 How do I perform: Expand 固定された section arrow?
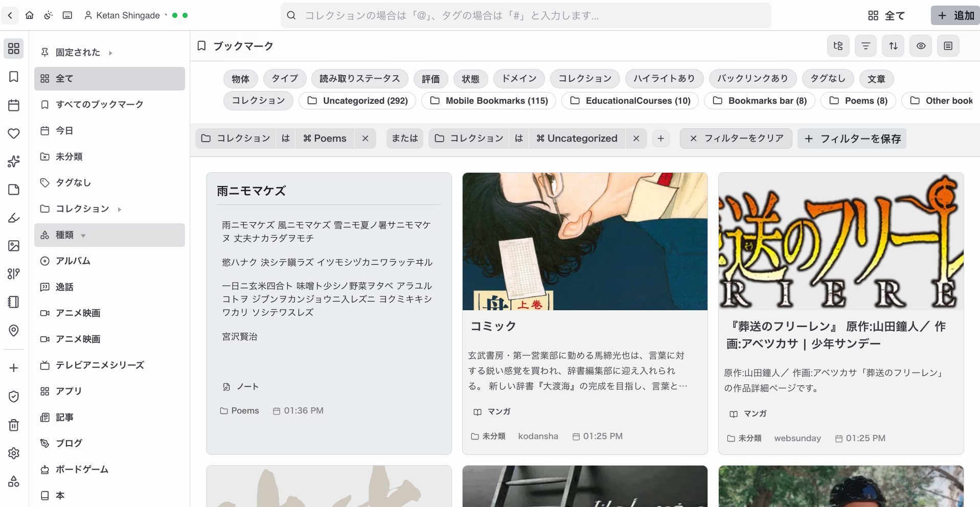click(110, 53)
